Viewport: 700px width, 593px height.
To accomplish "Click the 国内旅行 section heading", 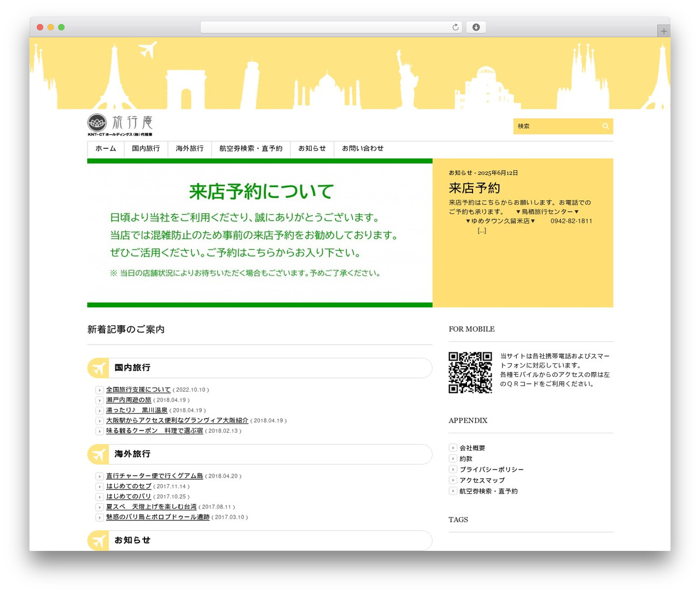I will 132,368.
